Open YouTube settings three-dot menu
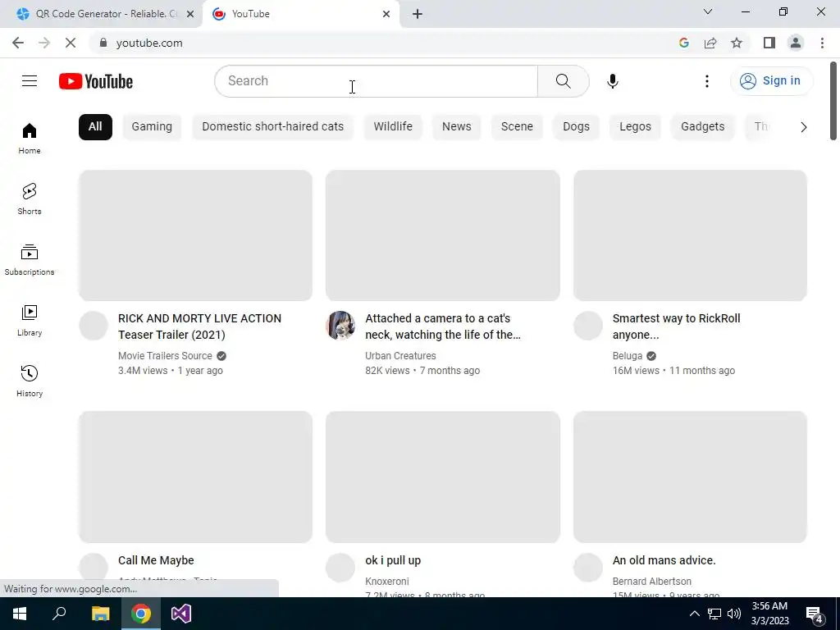 [x=706, y=81]
